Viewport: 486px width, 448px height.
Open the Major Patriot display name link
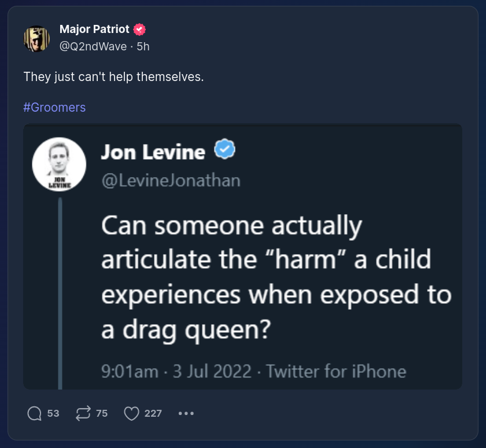pos(94,30)
